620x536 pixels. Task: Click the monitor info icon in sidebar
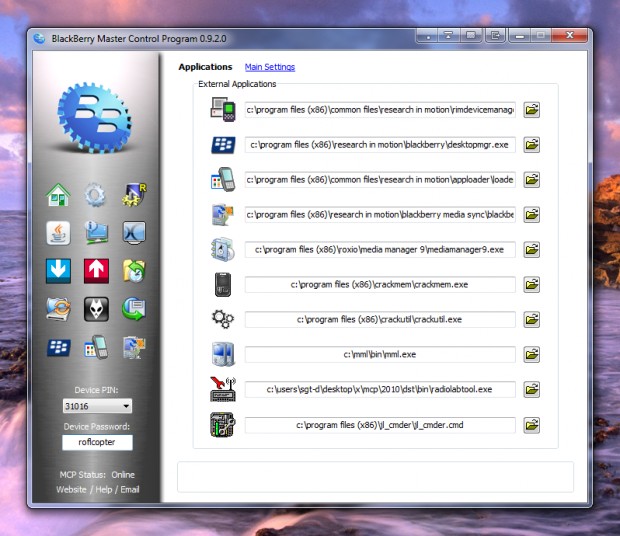(96, 233)
